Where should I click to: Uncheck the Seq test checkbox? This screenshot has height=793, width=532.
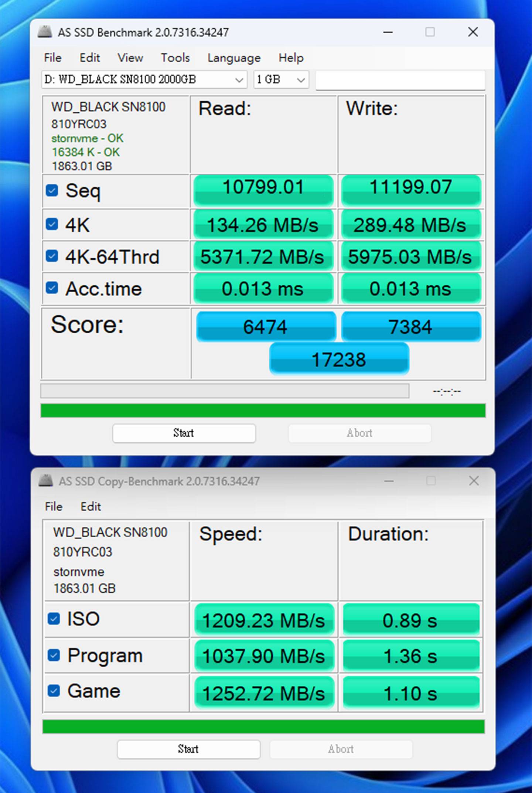click(x=52, y=191)
